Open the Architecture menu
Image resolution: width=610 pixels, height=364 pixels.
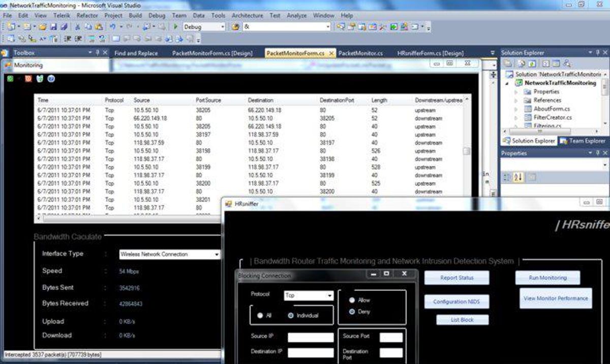coord(247,16)
